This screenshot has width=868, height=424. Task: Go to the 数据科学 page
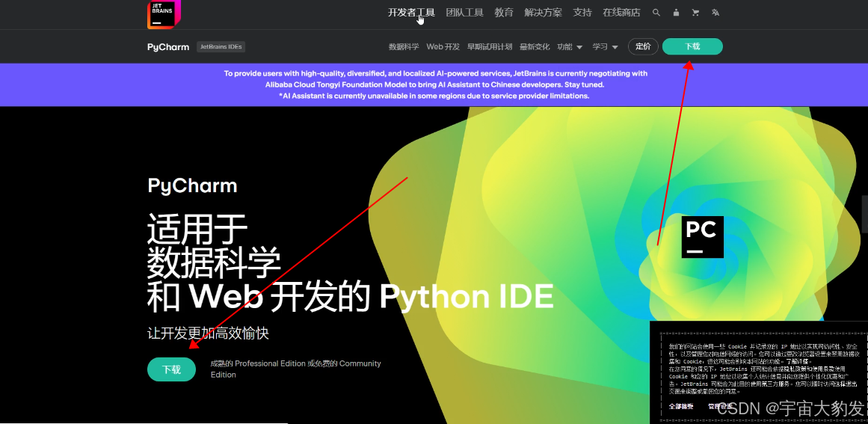click(404, 47)
